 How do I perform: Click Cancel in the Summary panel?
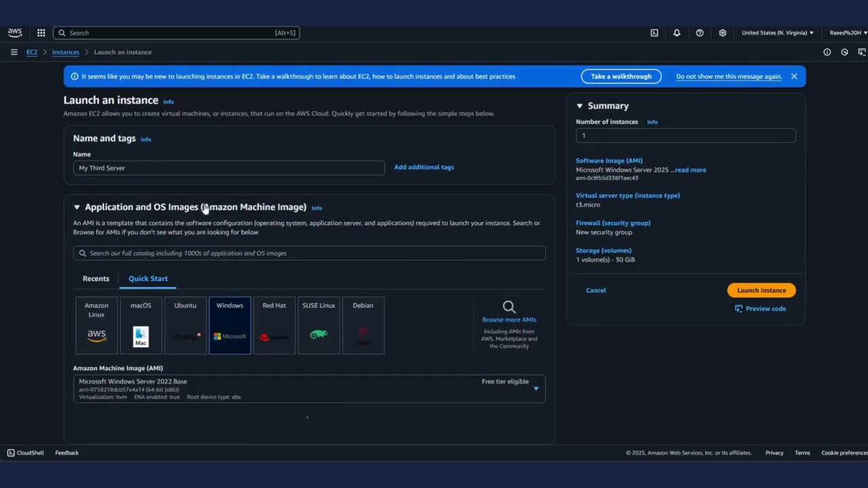tap(596, 290)
